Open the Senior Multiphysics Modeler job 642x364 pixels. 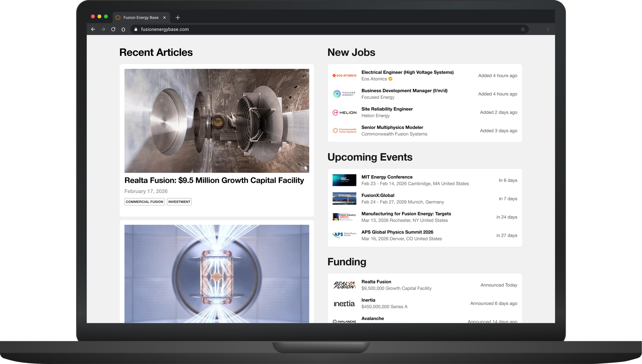(392, 127)
